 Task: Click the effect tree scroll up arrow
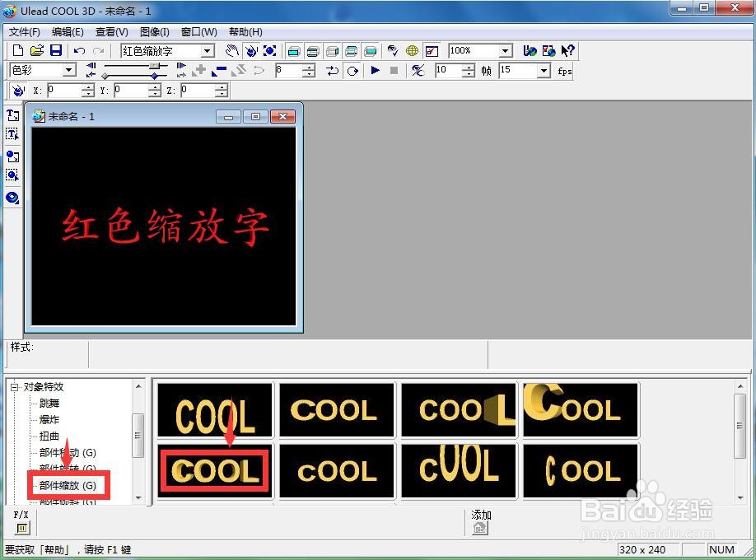pos(138,386)
